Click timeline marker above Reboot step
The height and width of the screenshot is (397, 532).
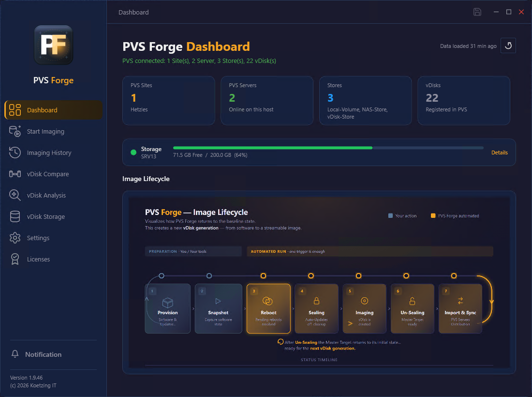[263, 276]
